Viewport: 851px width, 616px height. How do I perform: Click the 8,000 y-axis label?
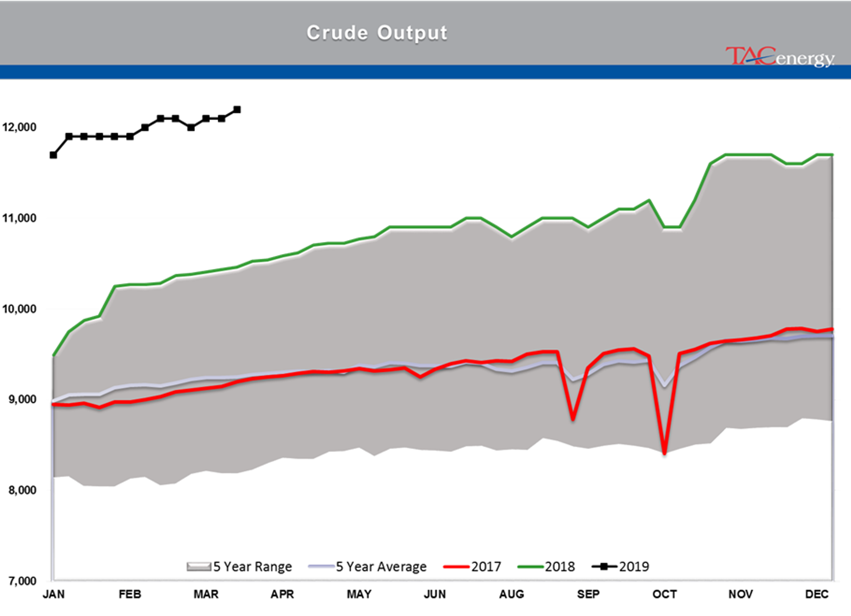pos(23,490)
